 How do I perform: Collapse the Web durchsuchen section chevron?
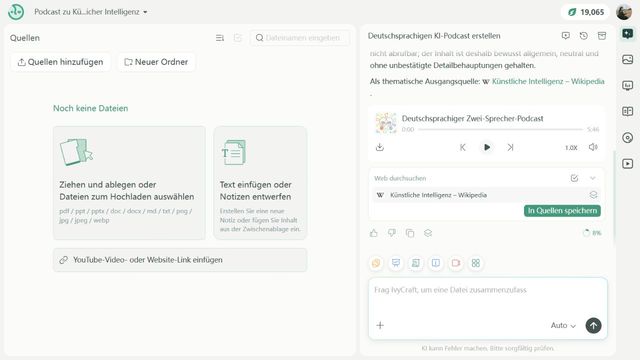[593, 178]
